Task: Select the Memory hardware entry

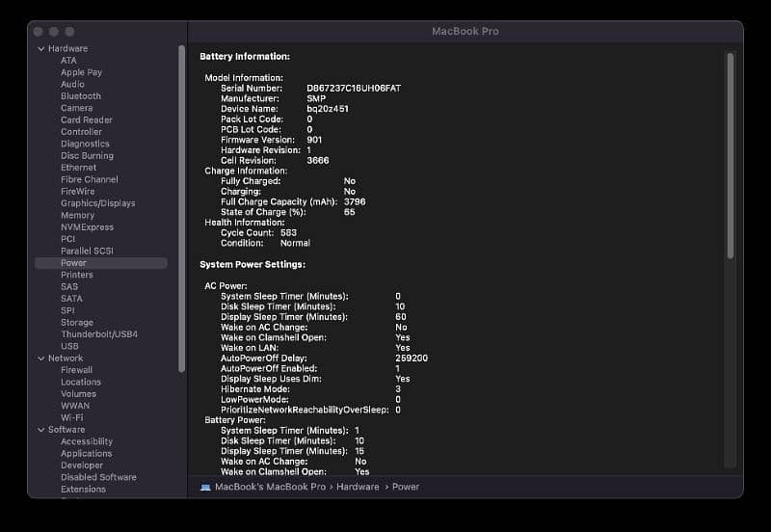Action: [77, 215]
